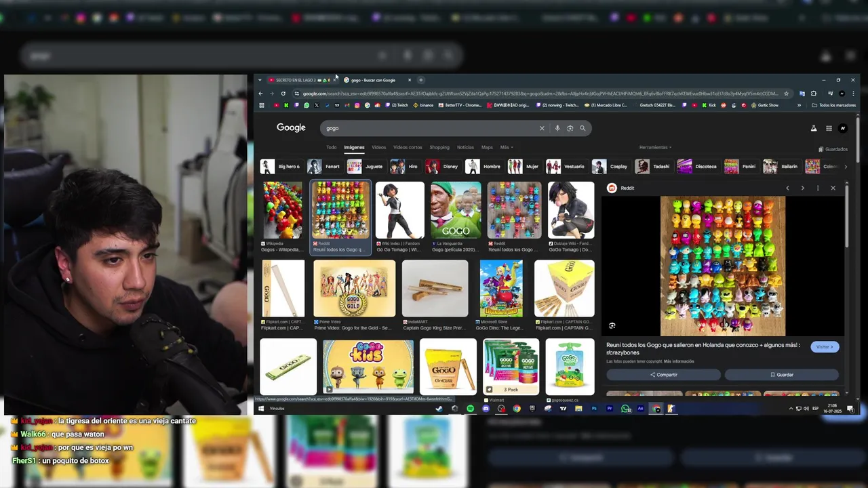Open Search Labs flask icon

click(x=814, y=128)
